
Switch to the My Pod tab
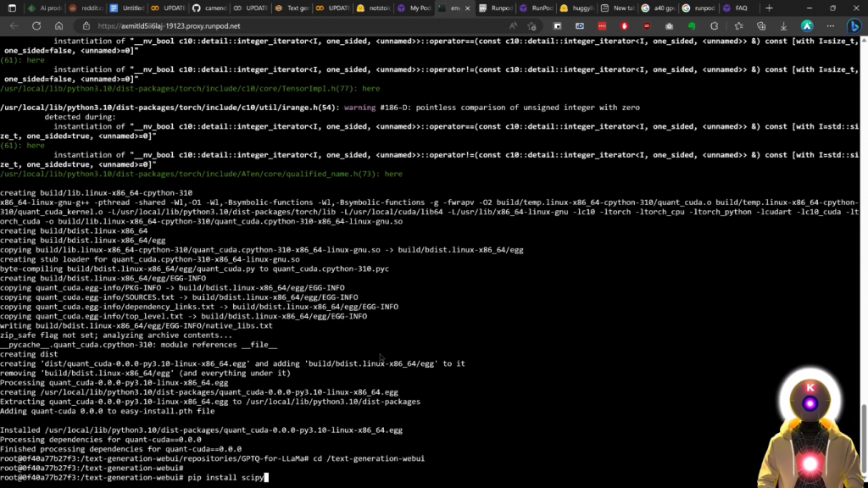[x=415, y=8]
